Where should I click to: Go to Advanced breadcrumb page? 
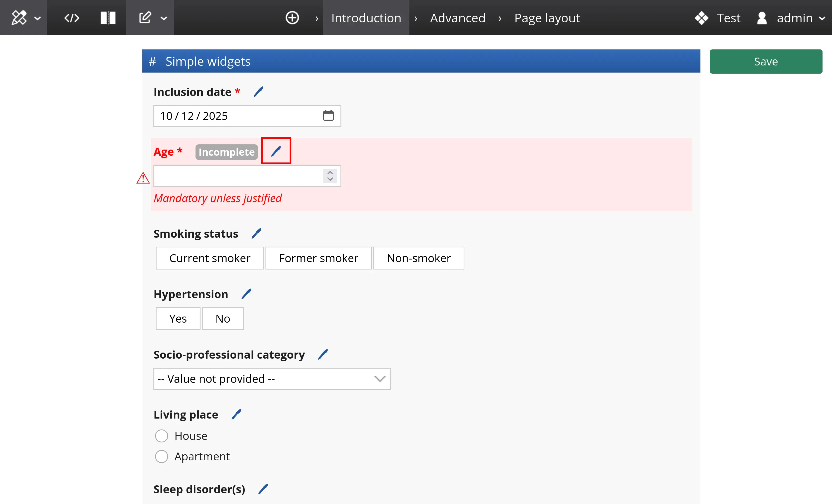(x=458, y=18)
